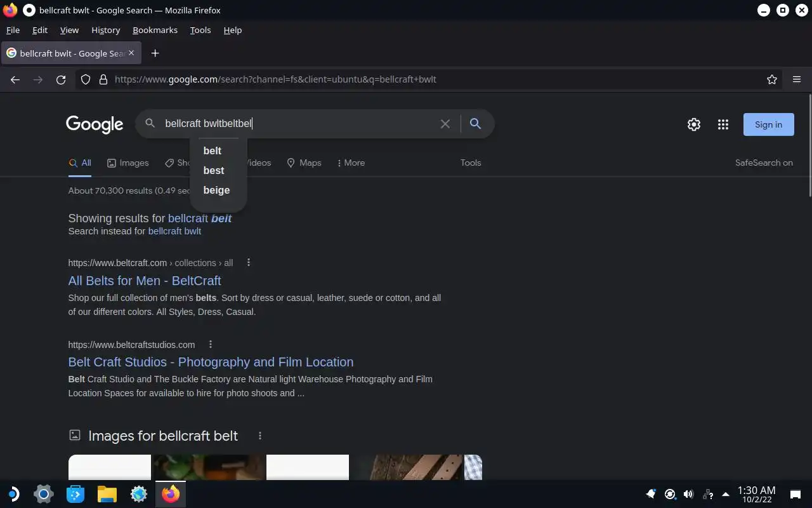Expand the More search categories dropdown
The height and width of the screenshot is (508, 812).
click(x=351, y=163)
